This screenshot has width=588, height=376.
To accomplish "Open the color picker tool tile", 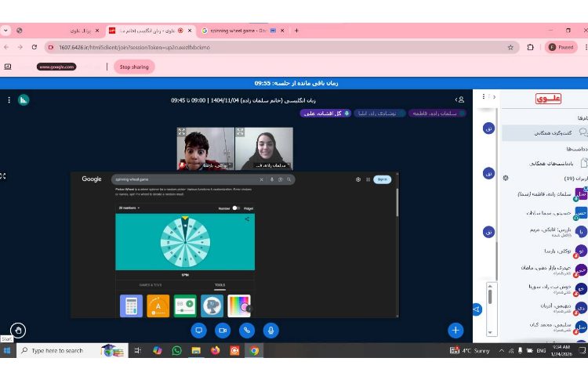I will click(238, 305).
